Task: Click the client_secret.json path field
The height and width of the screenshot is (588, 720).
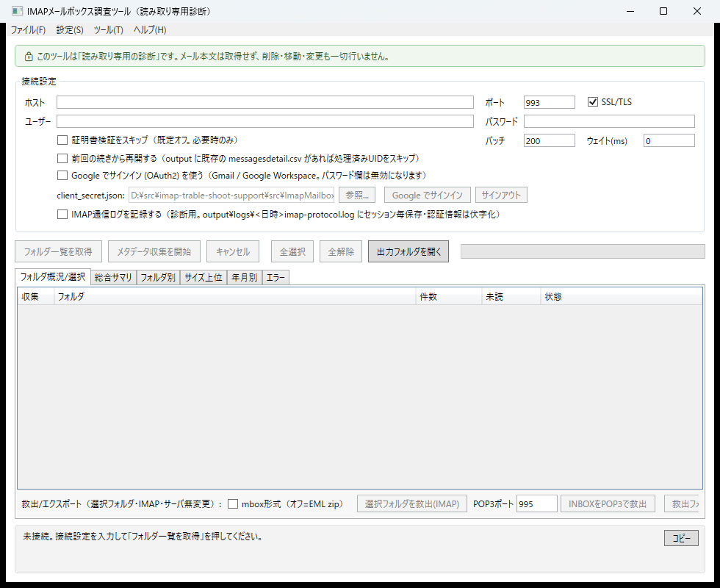Action: tap(231, 196)
